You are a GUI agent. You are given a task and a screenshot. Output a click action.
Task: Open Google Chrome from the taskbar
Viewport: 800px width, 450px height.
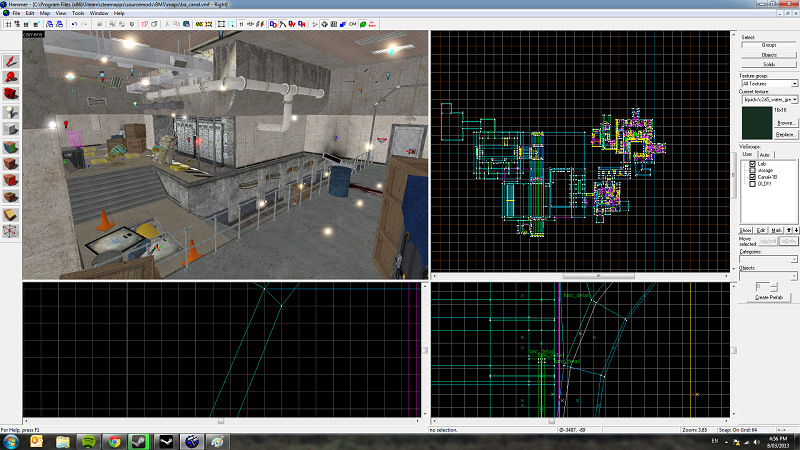[114, 441]
